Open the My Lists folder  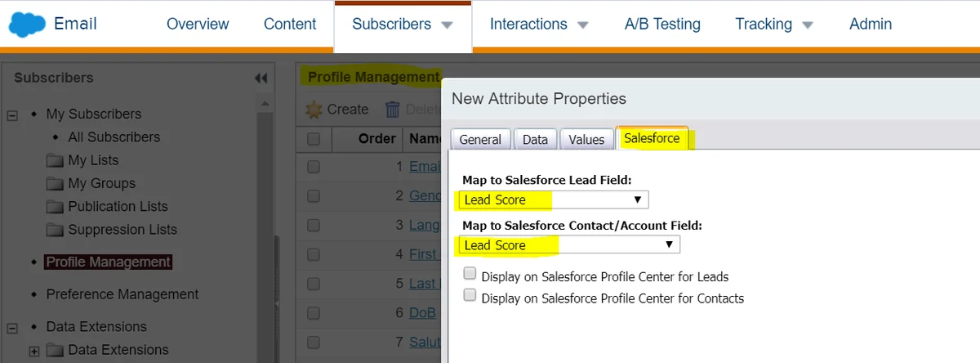(56, 160)
